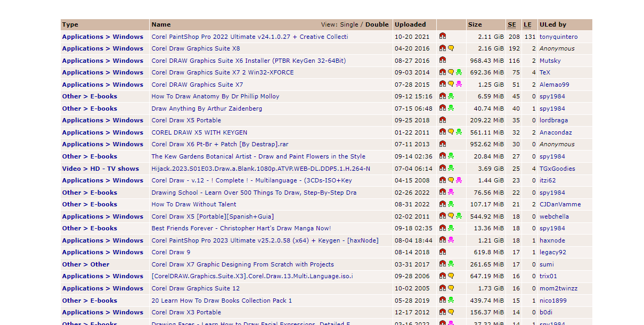View uploader CJDanVamme's profile
644x325 pixels.
[560, 204]
